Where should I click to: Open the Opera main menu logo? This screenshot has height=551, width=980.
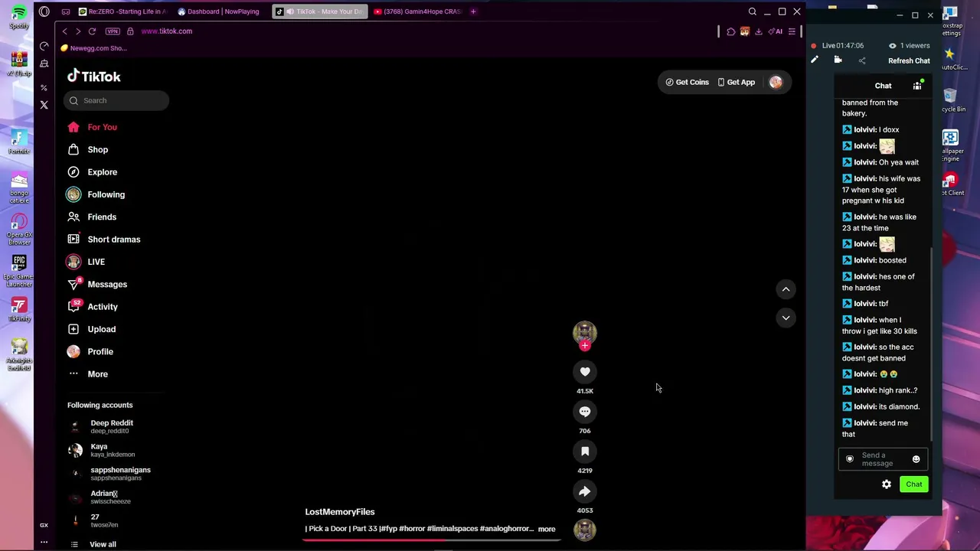pos(44,11)
